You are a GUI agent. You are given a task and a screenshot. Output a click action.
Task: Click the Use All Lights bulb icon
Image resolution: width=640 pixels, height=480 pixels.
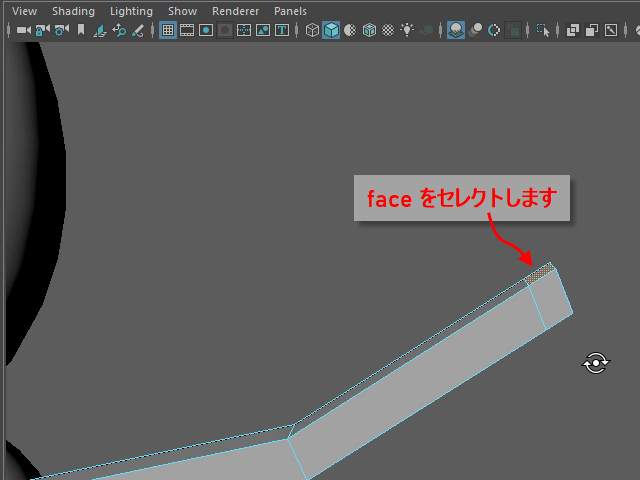click(407, 30)
